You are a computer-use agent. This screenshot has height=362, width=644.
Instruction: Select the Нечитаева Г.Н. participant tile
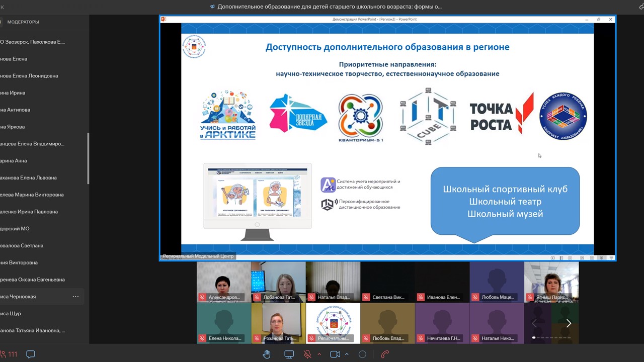coord(442,323)
